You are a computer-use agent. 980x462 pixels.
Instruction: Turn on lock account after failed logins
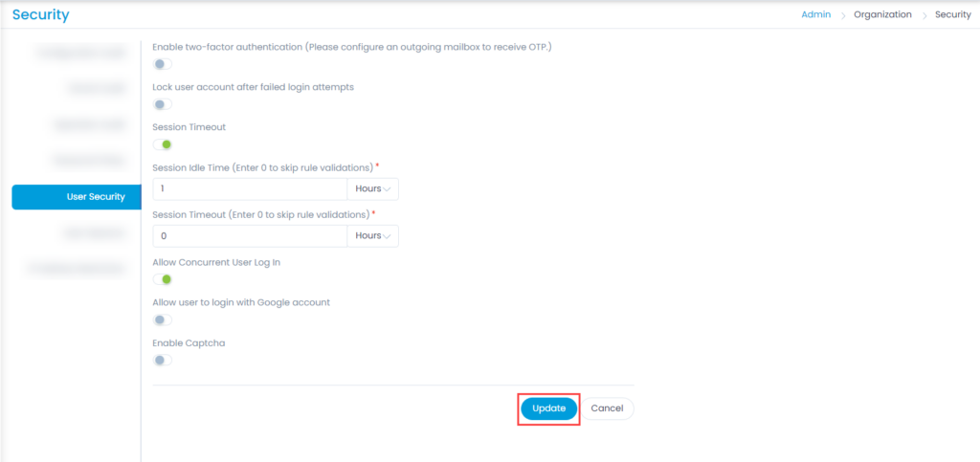[163, 104]
